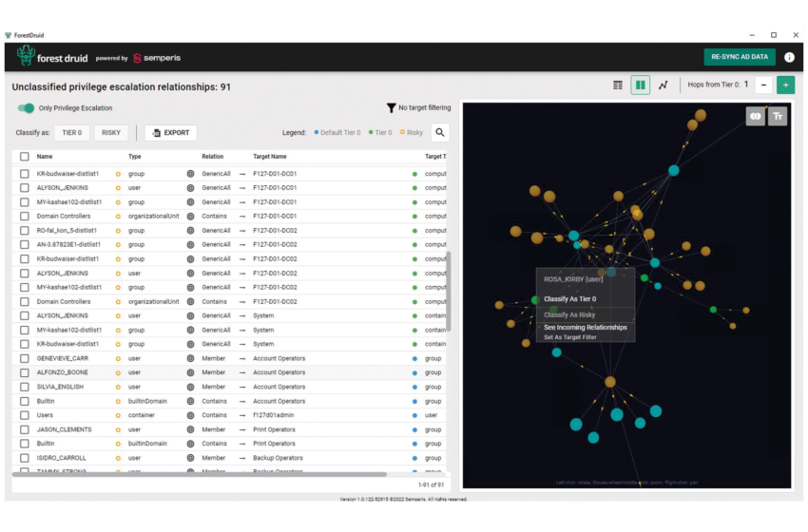Image resolution: width=808 pixels, height=532 pixels.
Task: Toggle node overlap icon in graph
Action: [756, 116]
